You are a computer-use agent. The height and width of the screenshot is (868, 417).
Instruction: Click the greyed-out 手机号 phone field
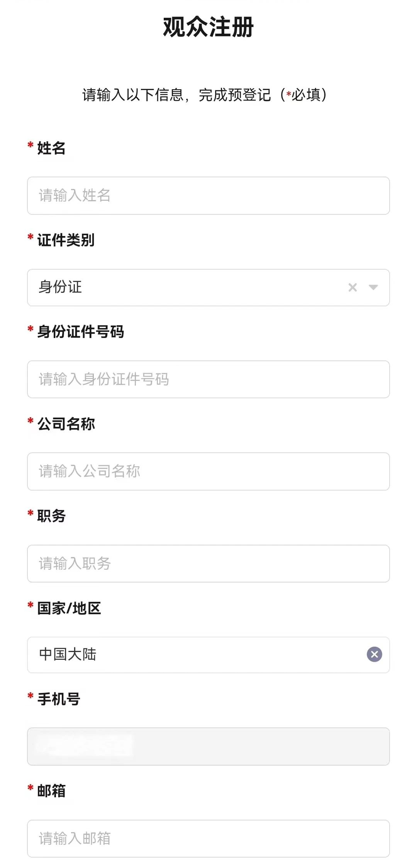[x=208, y=746]
